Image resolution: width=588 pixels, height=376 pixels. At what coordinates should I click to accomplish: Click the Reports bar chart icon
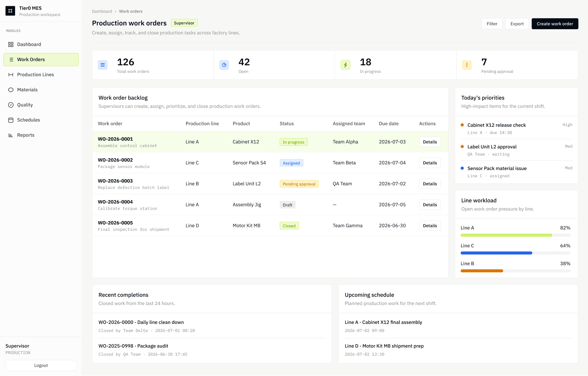tap(11, 135)
